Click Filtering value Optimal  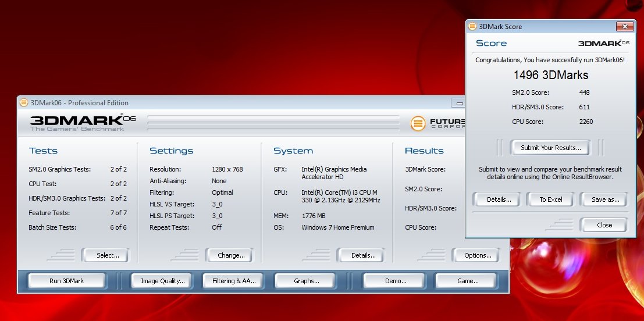(222, 192)
